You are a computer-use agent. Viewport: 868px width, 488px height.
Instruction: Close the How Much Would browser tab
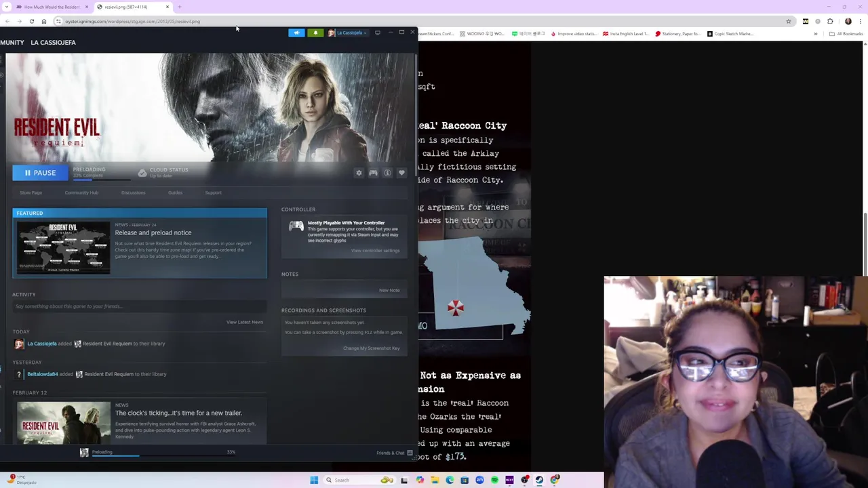[x=87, y=7]
